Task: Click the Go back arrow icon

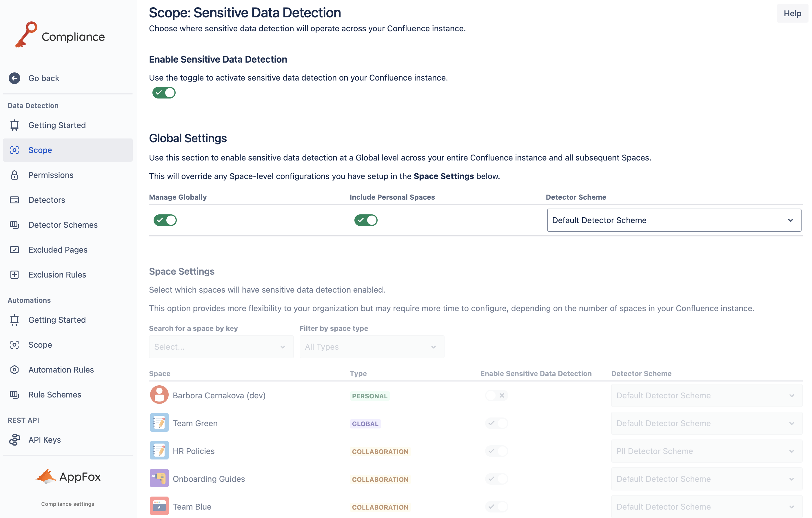Action: click(x=14, y=78)
